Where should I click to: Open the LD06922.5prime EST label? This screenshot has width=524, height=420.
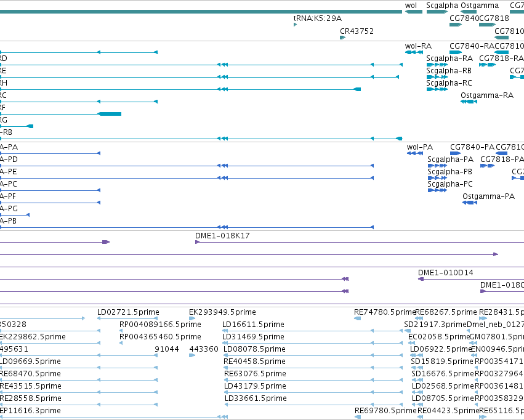[x=440, y=350]
